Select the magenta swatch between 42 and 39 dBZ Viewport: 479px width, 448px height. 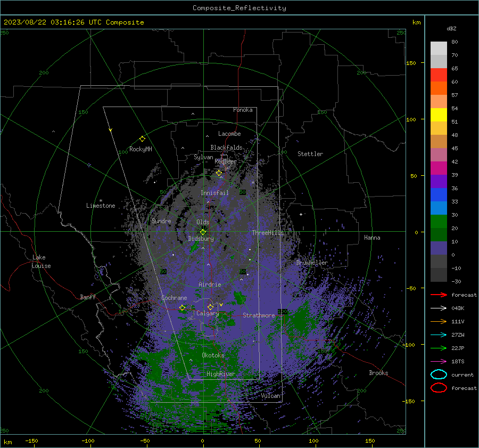click(x=439, y=168)
